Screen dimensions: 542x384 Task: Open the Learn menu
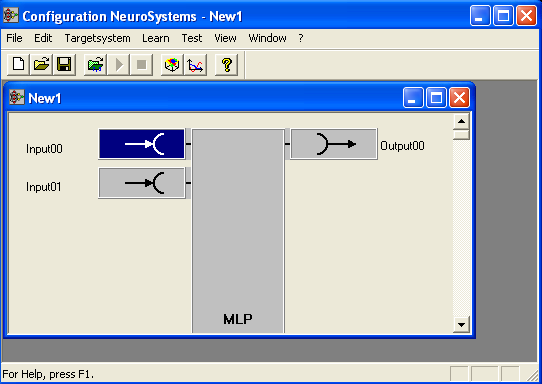(156, 38)
